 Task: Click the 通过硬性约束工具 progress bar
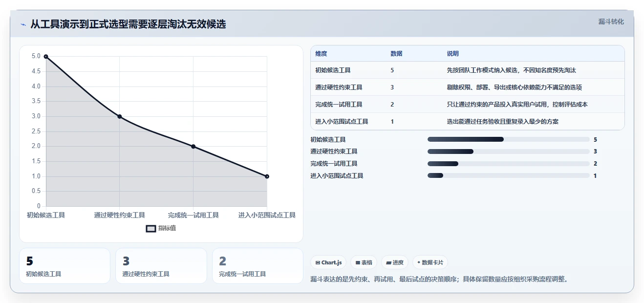(x=508, y=151)
